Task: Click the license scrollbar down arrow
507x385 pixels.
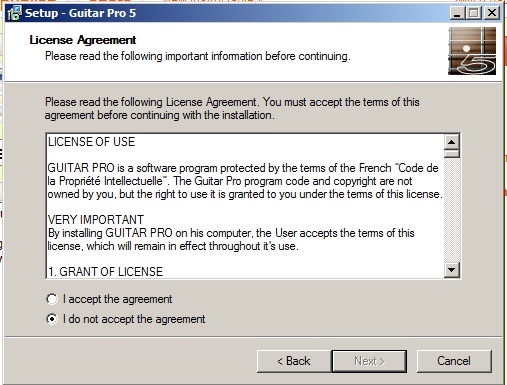Action: click(452, 270)
